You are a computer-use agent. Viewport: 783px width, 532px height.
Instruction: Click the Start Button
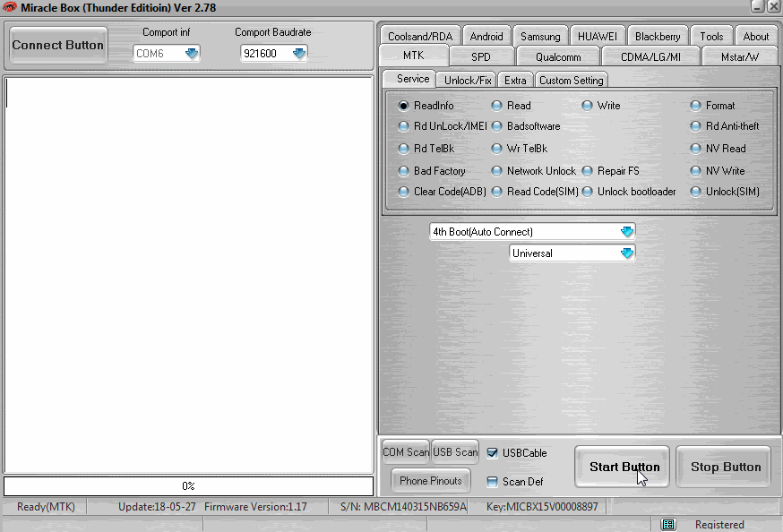click(623, 467)
